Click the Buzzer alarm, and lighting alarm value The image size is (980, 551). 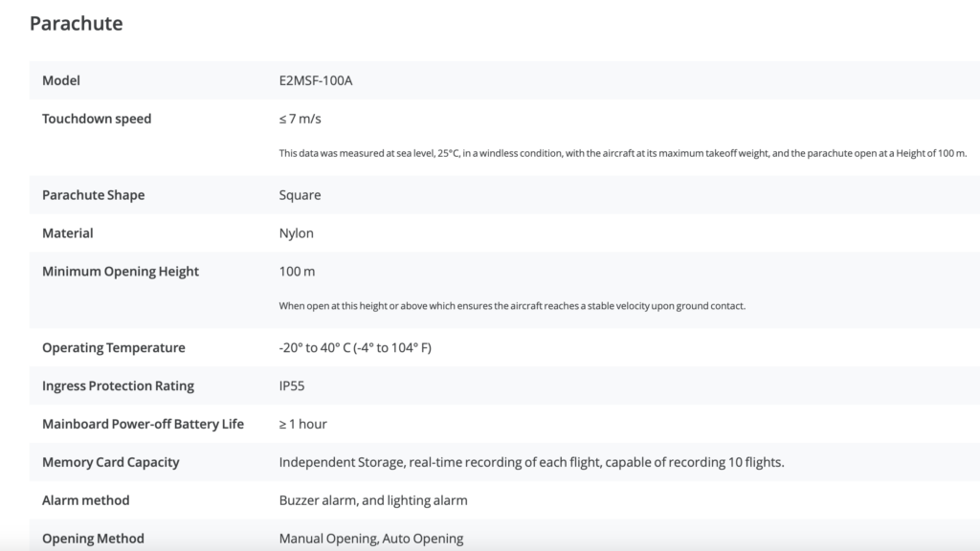point(373,500)
